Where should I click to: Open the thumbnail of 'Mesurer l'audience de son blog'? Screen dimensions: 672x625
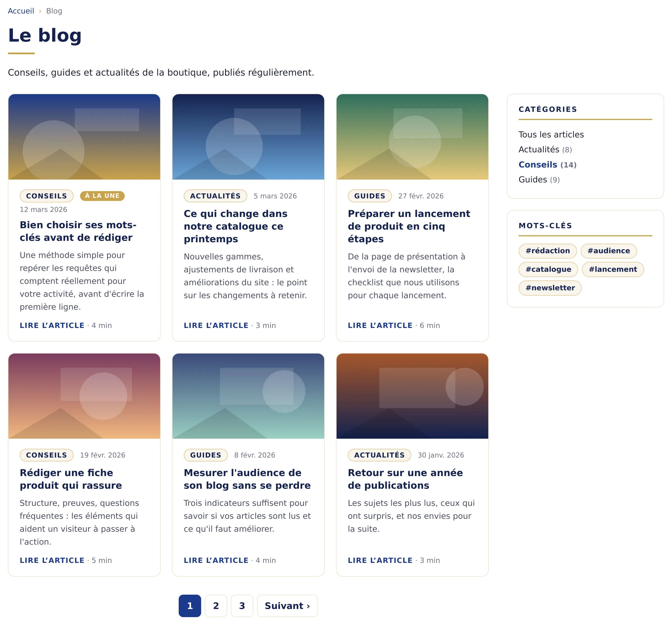[x=248, y=396]
